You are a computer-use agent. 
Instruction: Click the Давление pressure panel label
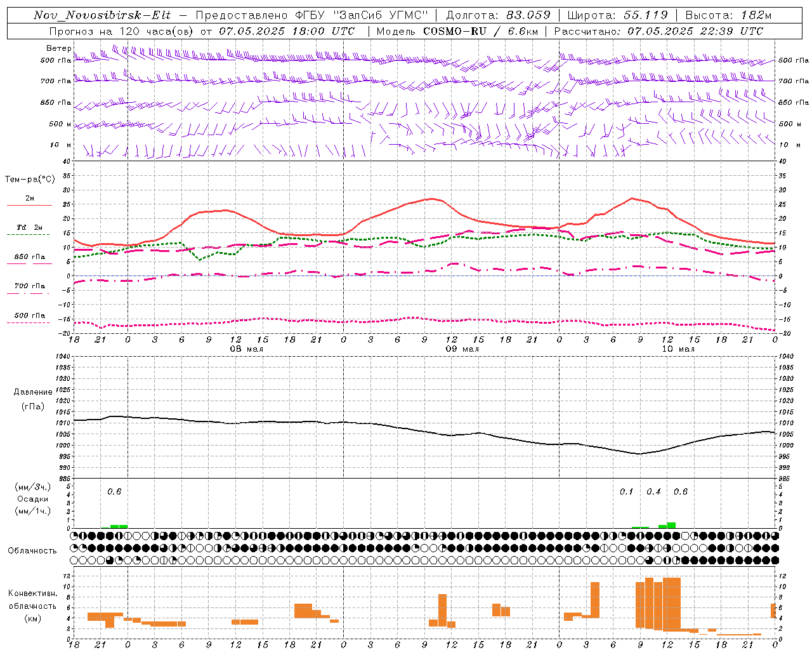pos(33,392)
